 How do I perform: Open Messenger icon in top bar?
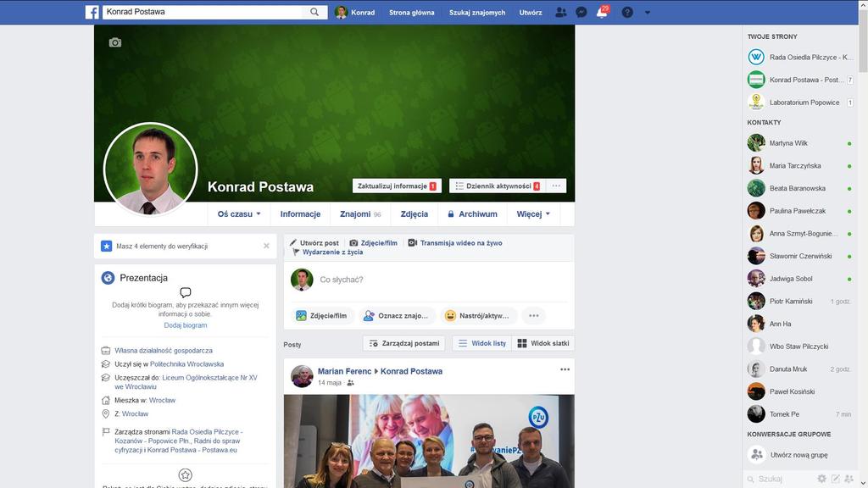(581, 12)
